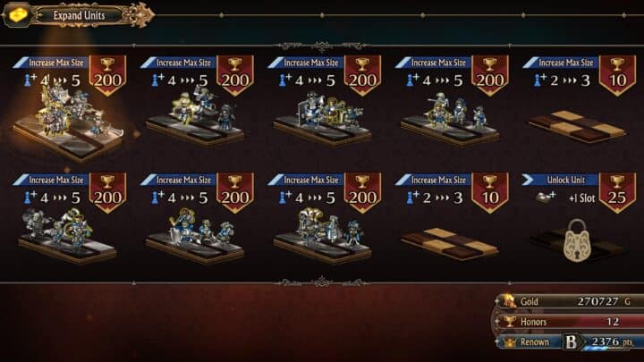Image resolution: width=644 pixels, height=362 pixels.
Task: Select the second unit squad in the bottom row
Action: click(x=196, y=235)
